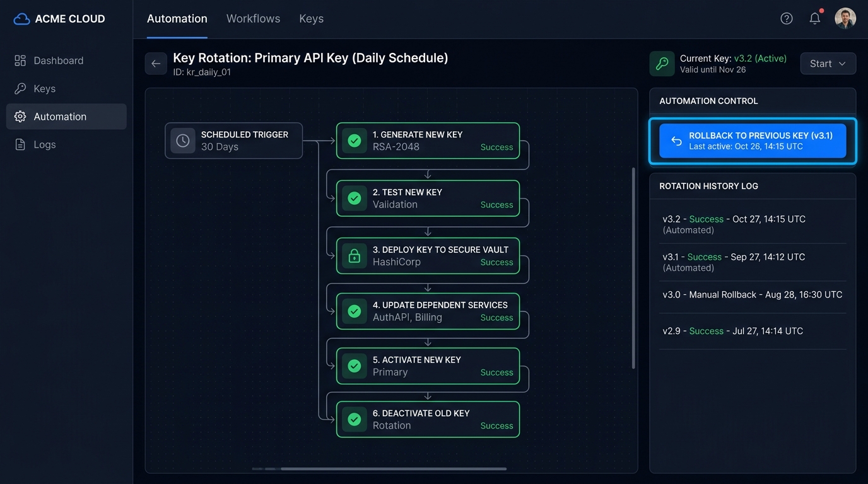
Task: Select the 4. Update Dependent Services title
Action: tap(440, 305)
